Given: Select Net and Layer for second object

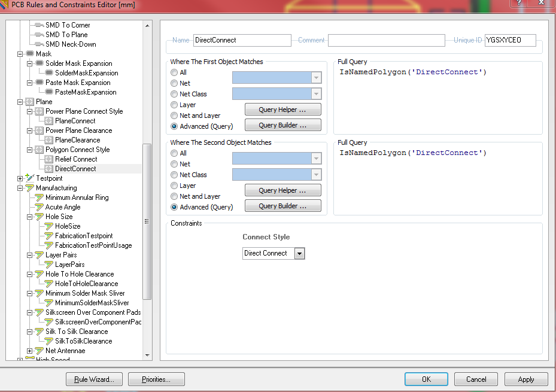Looking at the screenshot, I should click(174, 196).
